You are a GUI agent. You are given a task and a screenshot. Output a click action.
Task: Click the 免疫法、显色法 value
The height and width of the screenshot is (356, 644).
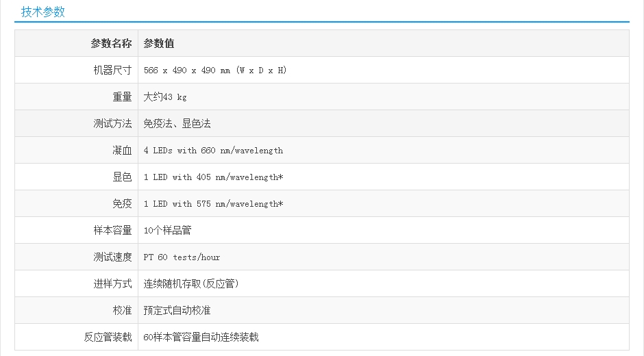tap(177, 124)
